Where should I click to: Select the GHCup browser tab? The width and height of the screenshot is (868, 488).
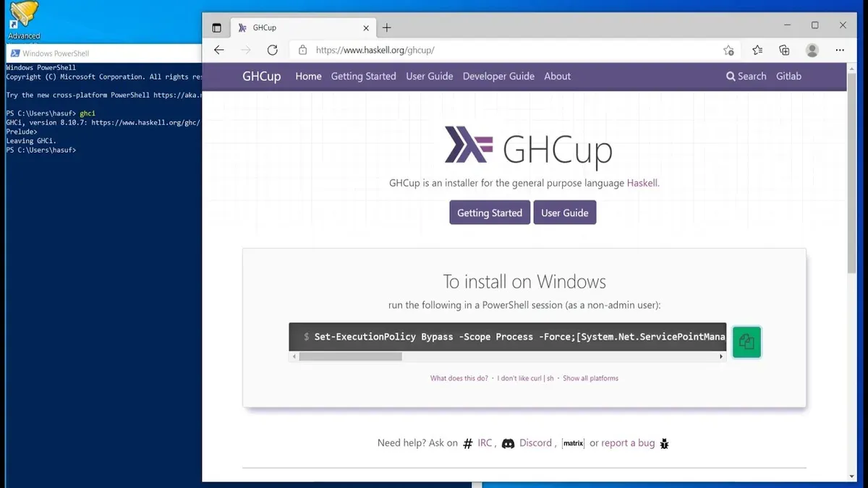coord(304,27)
